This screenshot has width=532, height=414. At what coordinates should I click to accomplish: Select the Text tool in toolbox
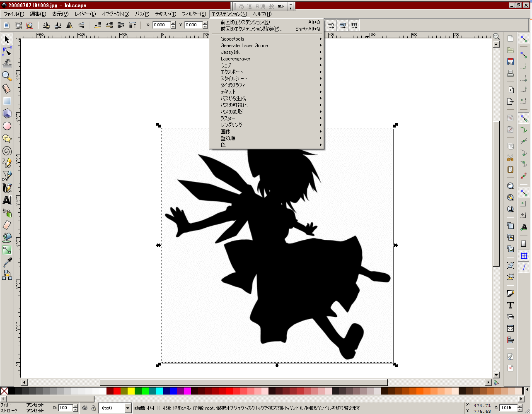click(7, 200)
